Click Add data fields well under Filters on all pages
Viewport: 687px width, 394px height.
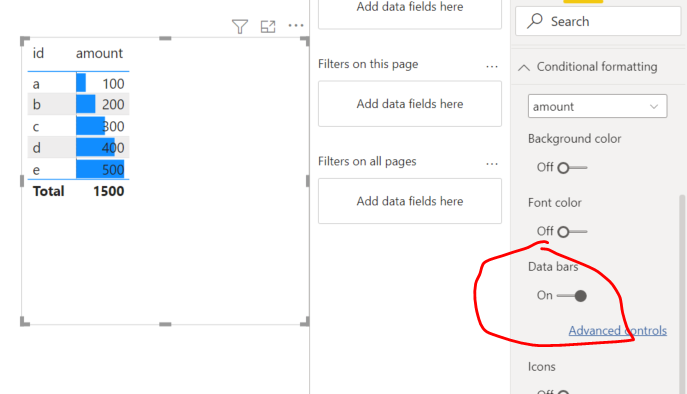410,201
